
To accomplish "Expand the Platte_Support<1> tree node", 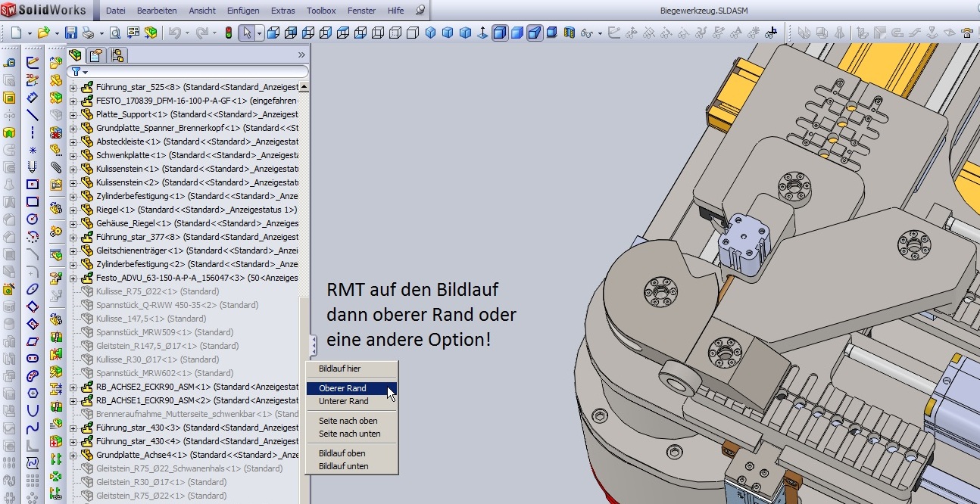I will 73,114.
